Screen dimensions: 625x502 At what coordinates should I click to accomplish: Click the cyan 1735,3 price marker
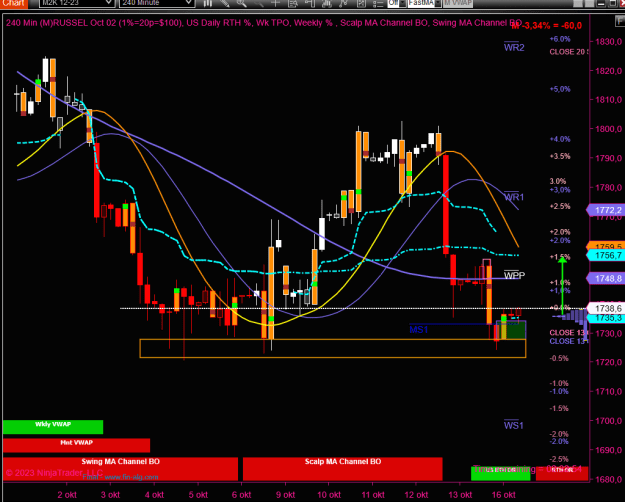click(x=606, y=318)
